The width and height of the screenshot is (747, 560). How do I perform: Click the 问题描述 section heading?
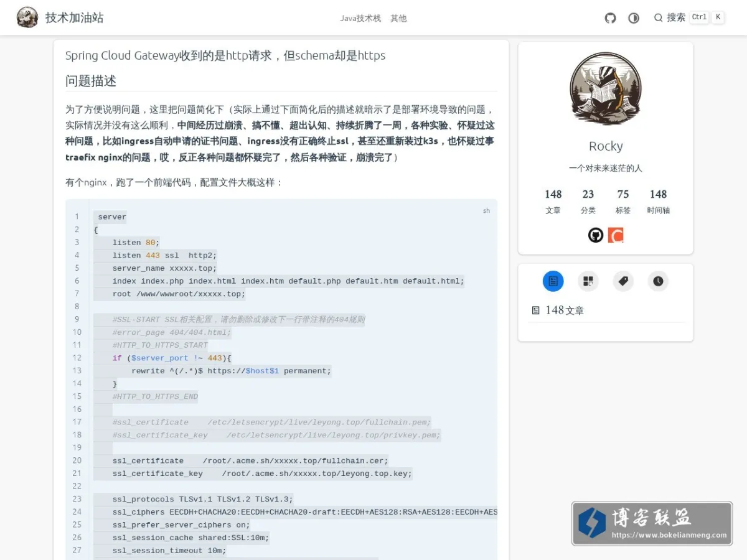click(x=91, y=81)
